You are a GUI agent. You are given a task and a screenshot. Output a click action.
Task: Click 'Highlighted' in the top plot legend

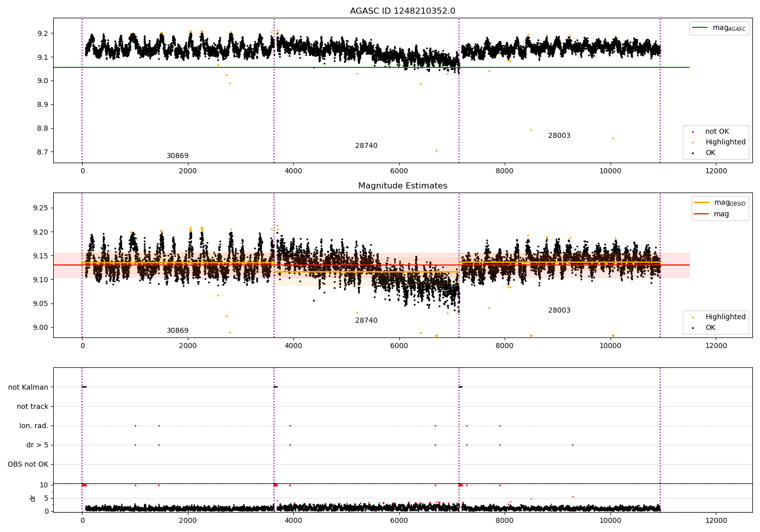tap(719, 142)
